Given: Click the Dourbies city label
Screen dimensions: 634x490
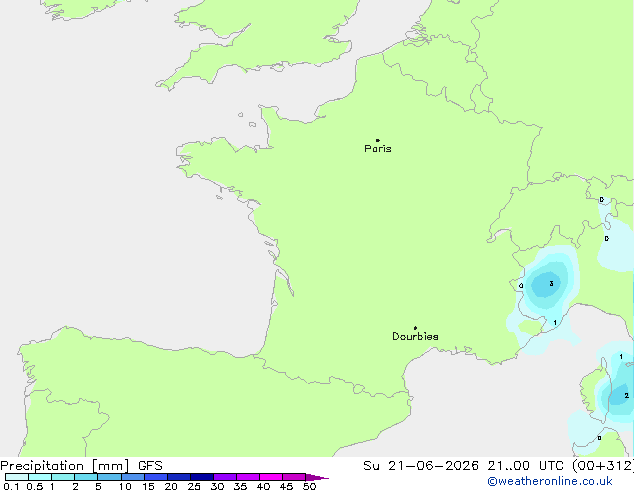Looking at the screenshot, I should (415, 336).
